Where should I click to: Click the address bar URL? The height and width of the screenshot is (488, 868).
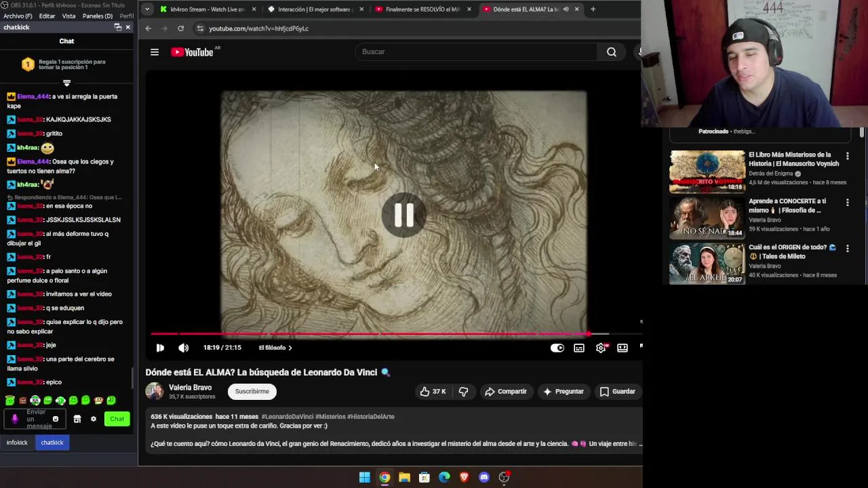coord(258,28)
